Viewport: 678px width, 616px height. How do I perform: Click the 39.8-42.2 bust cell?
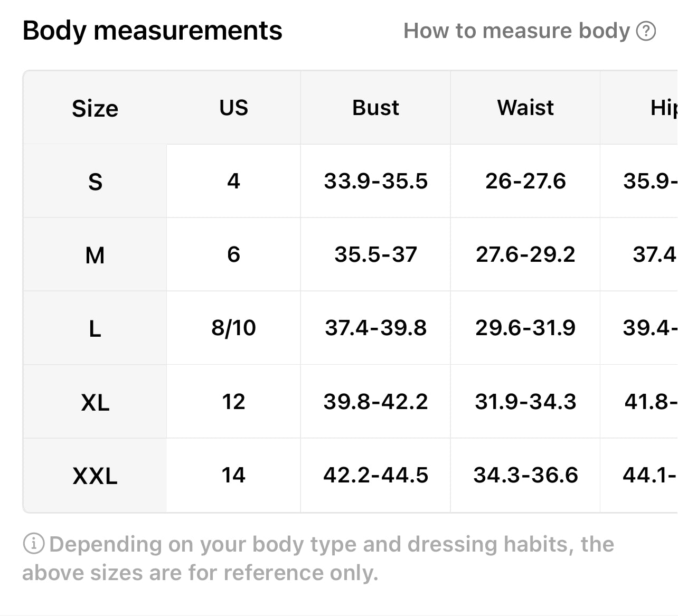375,402
